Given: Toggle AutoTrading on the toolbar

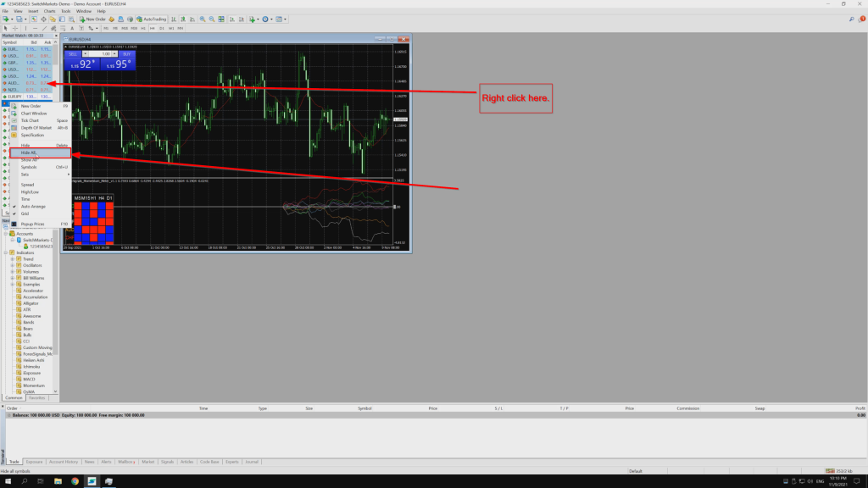Looking at the screenshot, I should coord(153,19).
